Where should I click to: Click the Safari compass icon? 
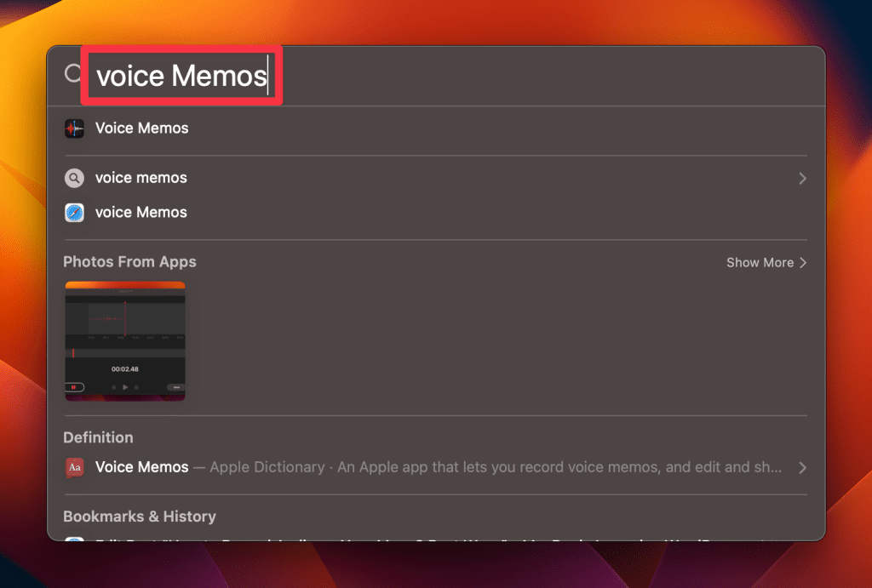(x=75, y=213)
